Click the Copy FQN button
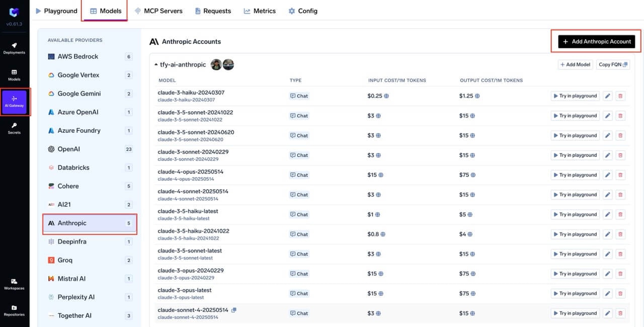This screenshot has height=327, width=644. point(613,64)
